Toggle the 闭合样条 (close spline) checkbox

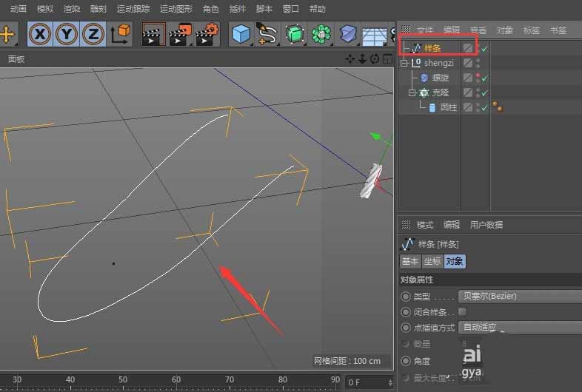tap(463, 311)
